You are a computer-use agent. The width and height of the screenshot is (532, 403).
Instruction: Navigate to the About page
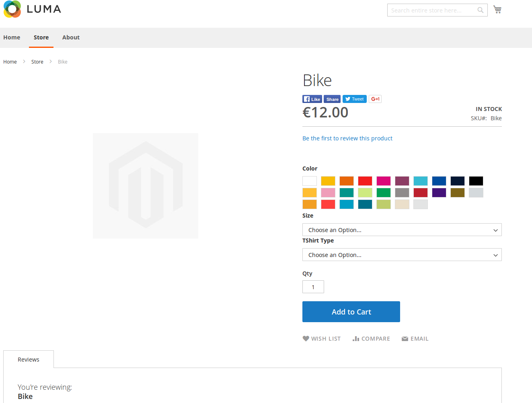point(71,37)
